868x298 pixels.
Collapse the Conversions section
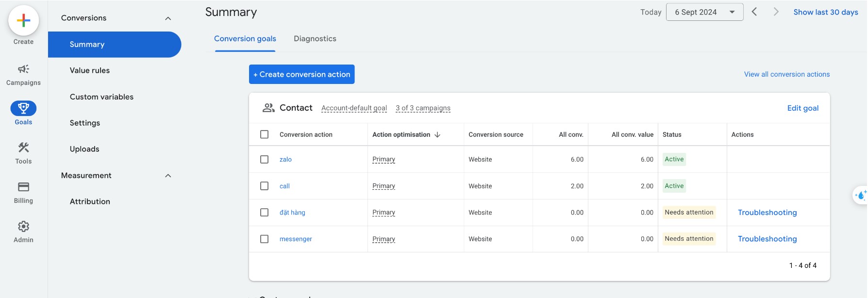tap(168, 18)
